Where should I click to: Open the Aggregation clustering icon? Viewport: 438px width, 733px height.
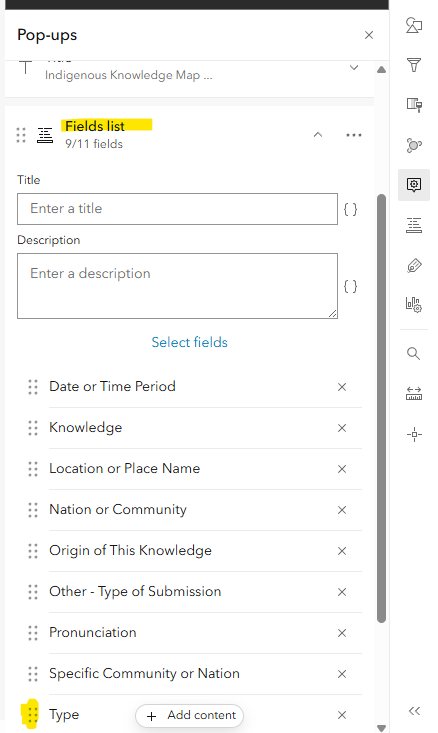pyautogui.click(x=414, y=145)
